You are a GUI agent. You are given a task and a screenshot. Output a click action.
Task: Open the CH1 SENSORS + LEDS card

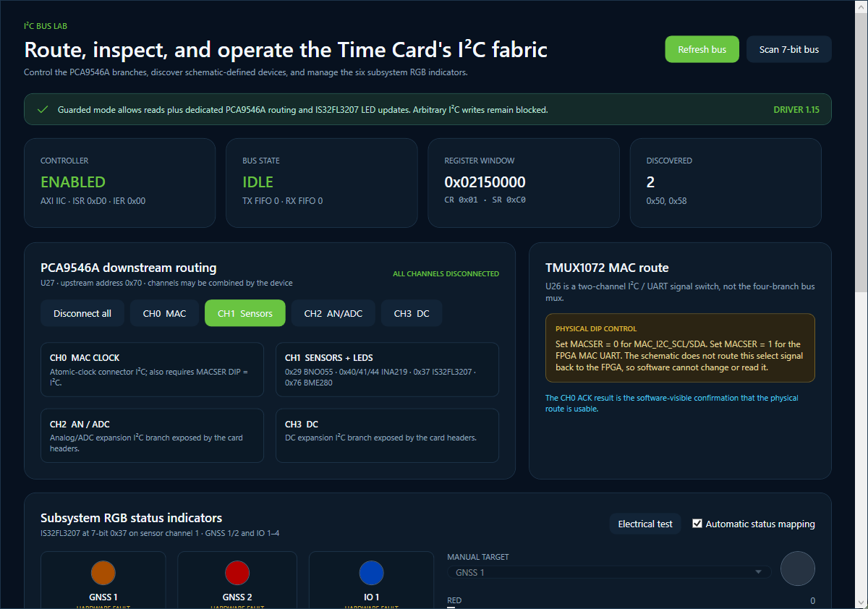(x=387, y=370)
